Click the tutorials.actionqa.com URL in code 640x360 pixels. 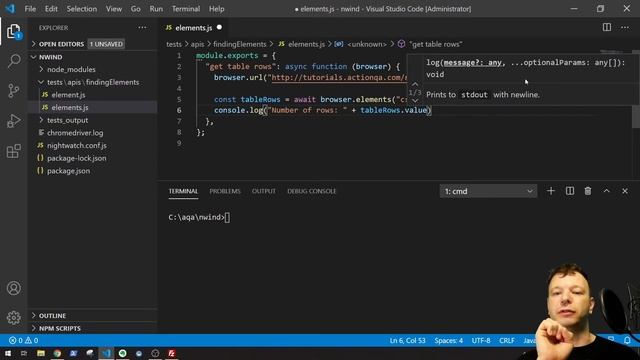pyautogui.click(x=339, y=78)
